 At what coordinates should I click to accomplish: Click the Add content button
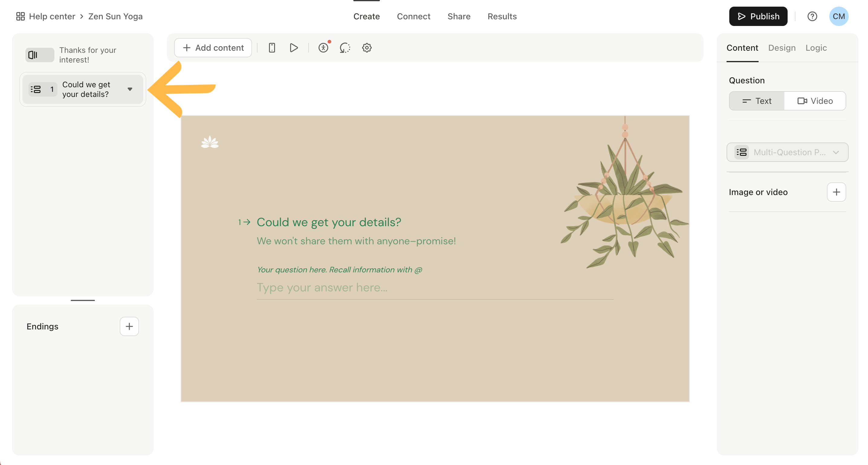[x=213, y=47]
